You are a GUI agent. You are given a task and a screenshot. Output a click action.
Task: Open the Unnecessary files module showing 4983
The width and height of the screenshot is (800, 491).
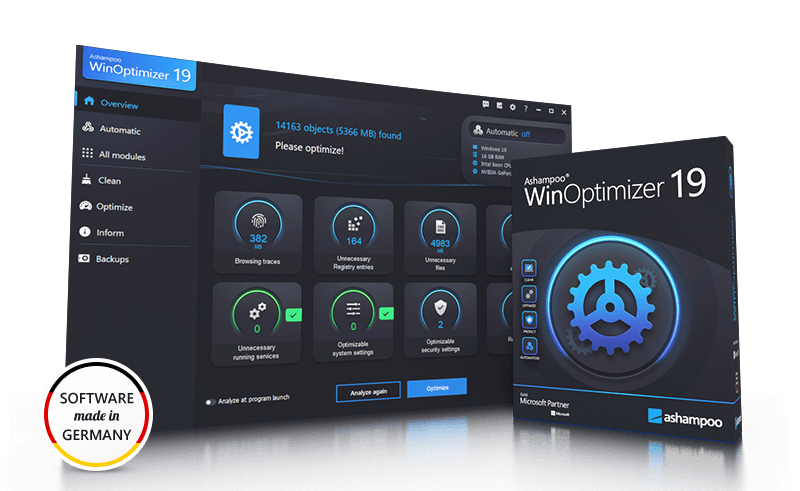pyautogui.click(x=440, y=238)
